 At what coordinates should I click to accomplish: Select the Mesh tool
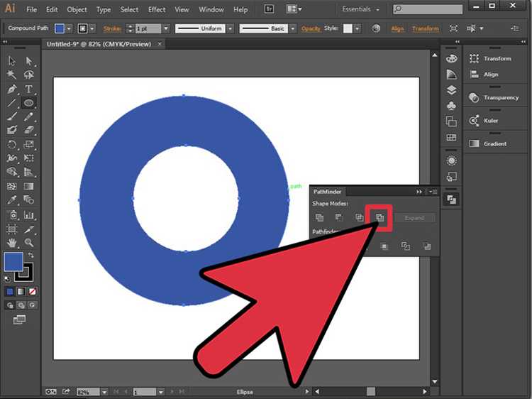[x=12, y=186]
